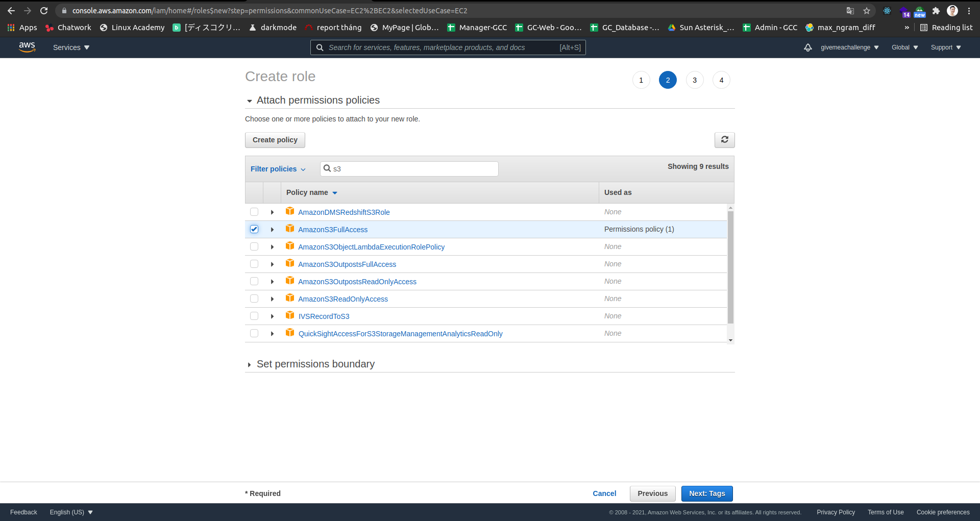Open the Services menu
This screenshot has height=521, width=980.
tap(70, 47)
